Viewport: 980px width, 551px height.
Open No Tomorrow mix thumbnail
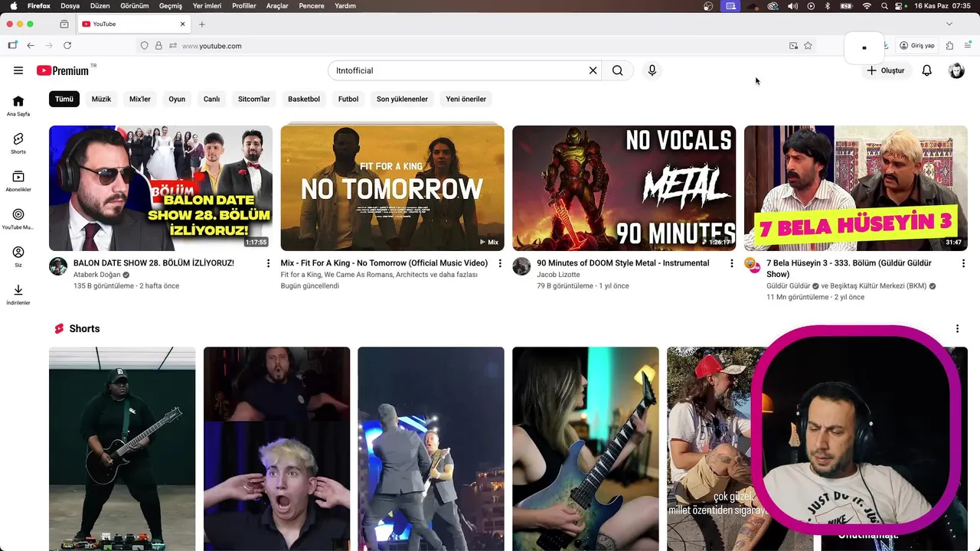(x=392, y=188)
